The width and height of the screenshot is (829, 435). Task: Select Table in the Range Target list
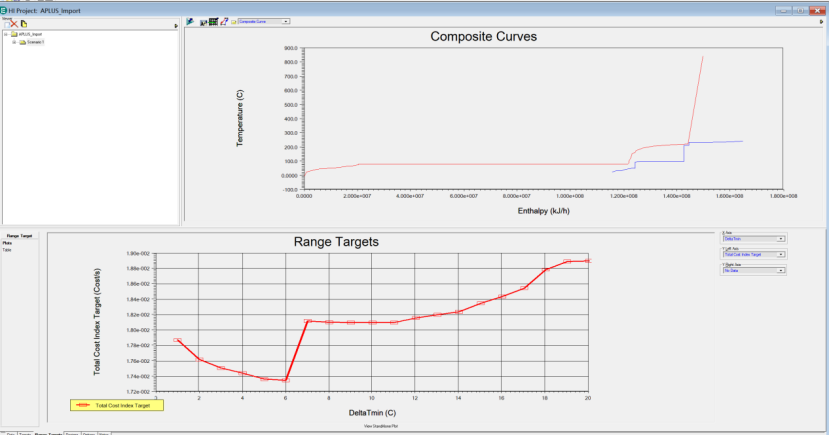tap(7, 249)
